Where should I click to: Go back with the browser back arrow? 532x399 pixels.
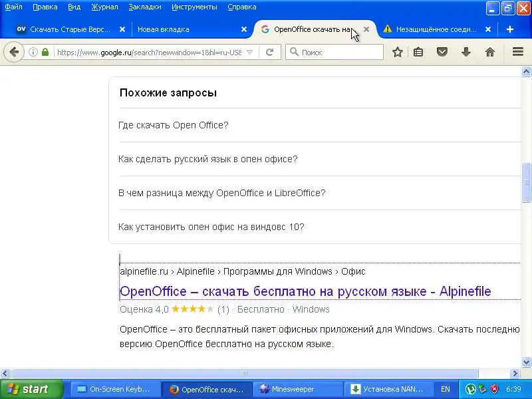coord(14,52)
